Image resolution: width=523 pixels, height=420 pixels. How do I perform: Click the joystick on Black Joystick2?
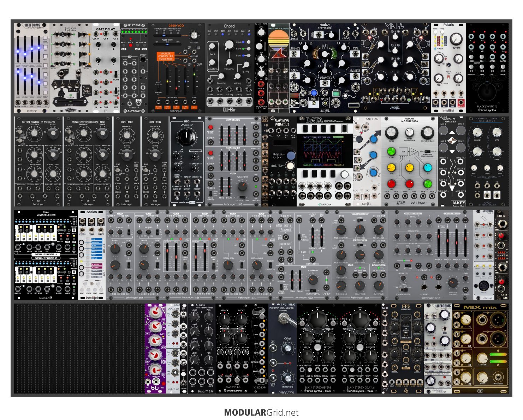488,92
